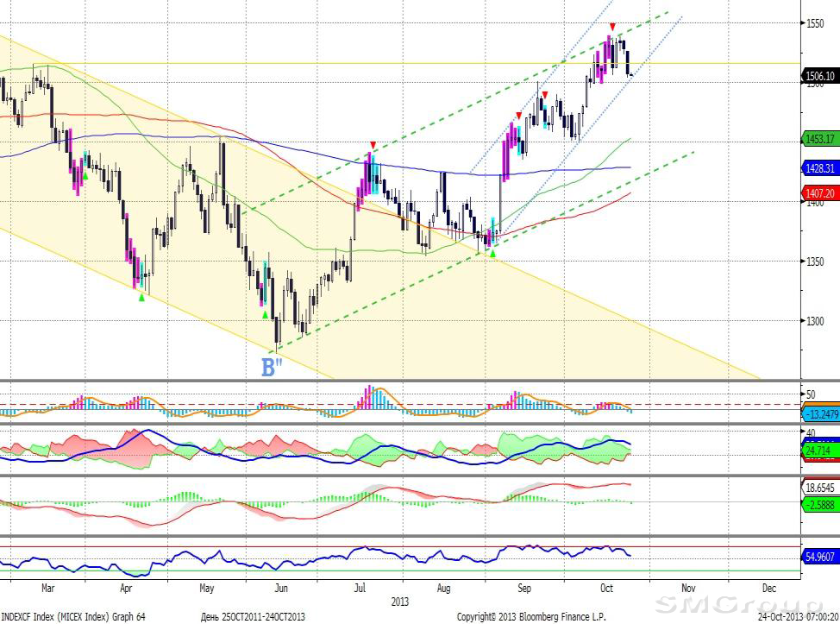Image resolution: width=840 pixels, height=624 pixels.
Task: Click the green triangle beside the June low
Action: tap(265, 316)
